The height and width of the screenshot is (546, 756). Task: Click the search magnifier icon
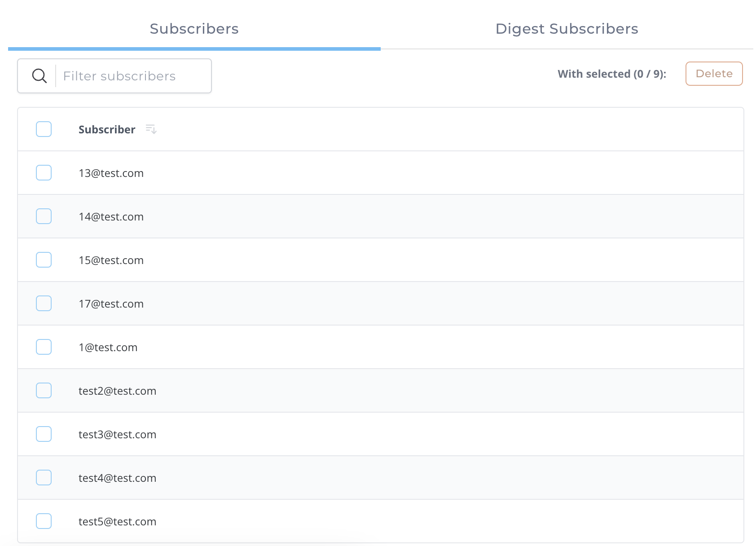click(40, 76)
